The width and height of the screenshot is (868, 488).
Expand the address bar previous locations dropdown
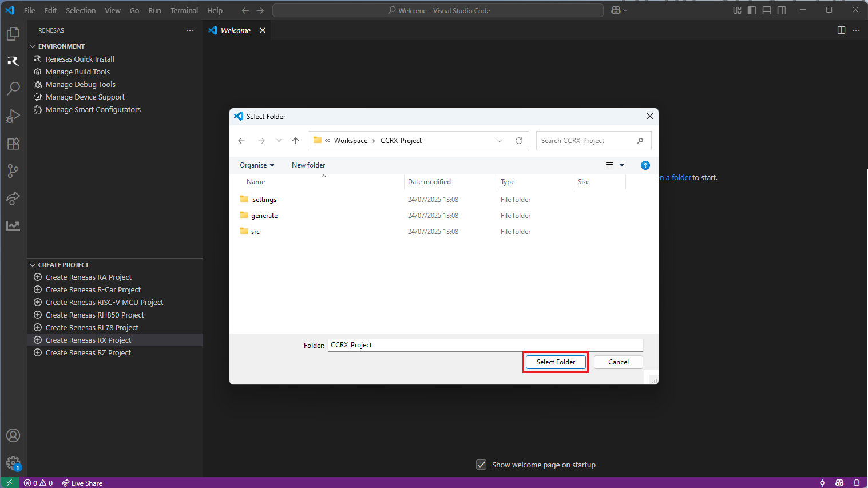pyautogui.click(x=500, y=141)
